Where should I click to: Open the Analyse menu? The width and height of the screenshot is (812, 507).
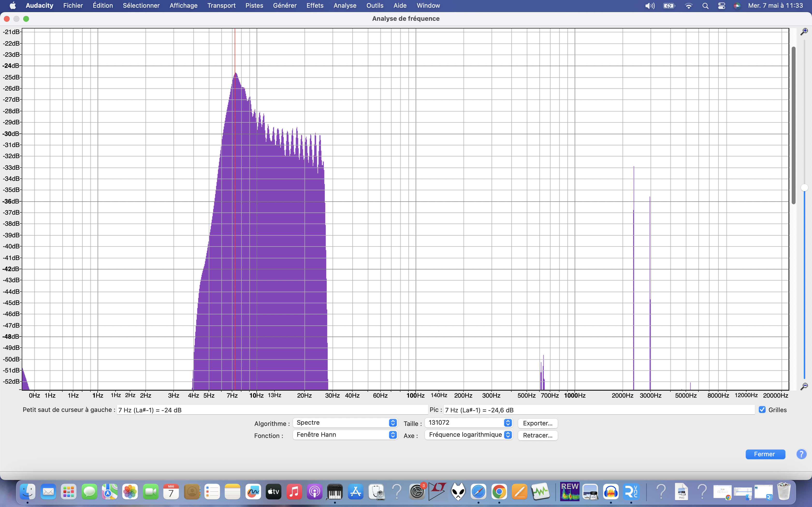[345, 6]
